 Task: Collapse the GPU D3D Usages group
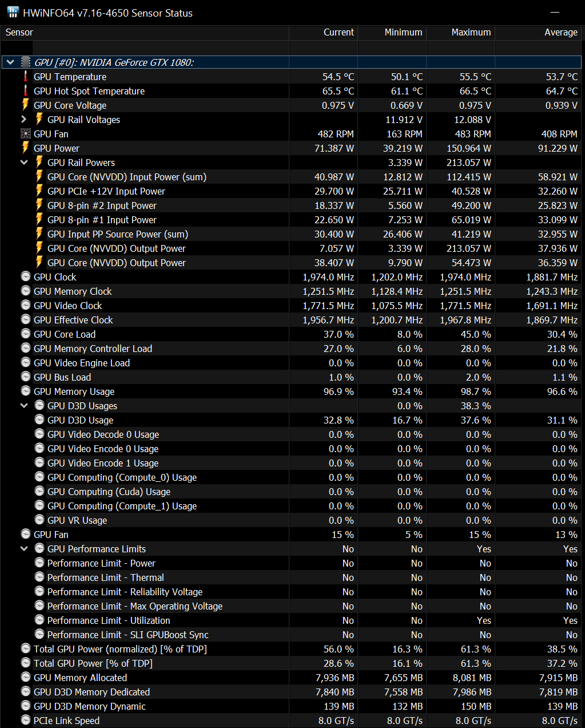coord(24,405)
